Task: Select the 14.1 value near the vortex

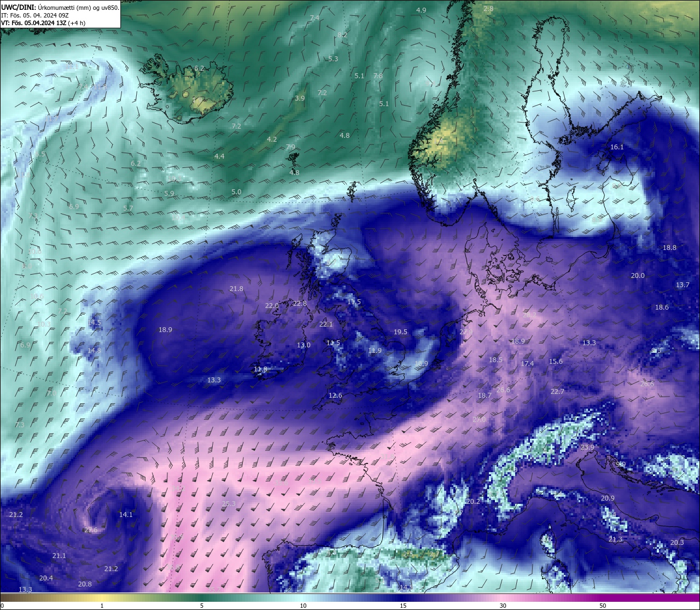Action: click(126, 515)
